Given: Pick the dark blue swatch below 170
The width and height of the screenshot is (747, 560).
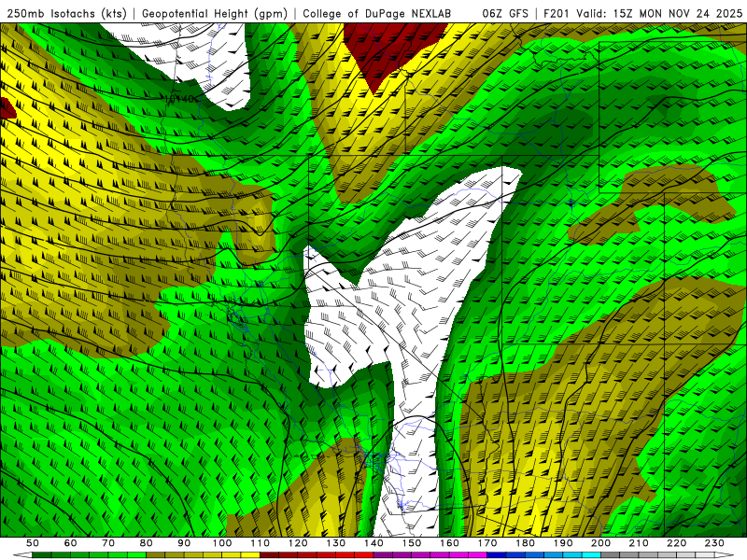Looking at the screenshot, I should [x=497, y=555].
